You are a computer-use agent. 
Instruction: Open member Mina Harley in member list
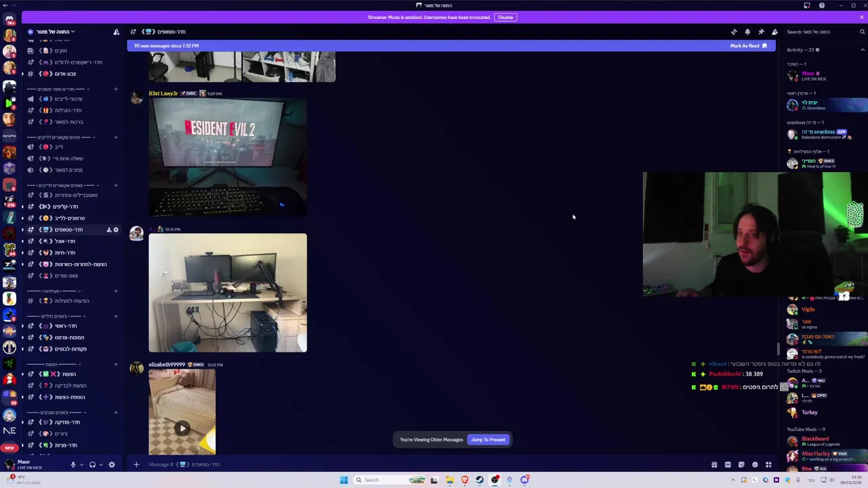[824, 455]
